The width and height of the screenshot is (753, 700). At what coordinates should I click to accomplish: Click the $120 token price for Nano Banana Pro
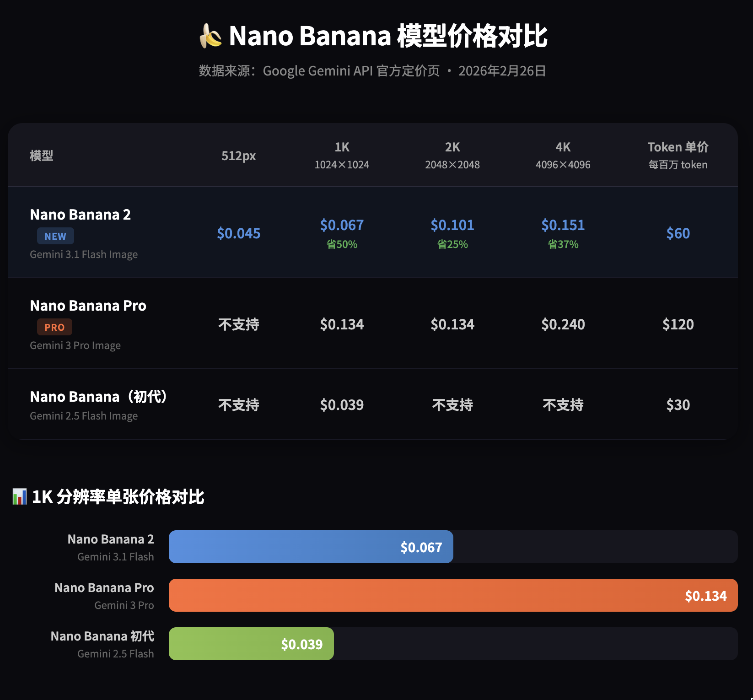[678, 324]
